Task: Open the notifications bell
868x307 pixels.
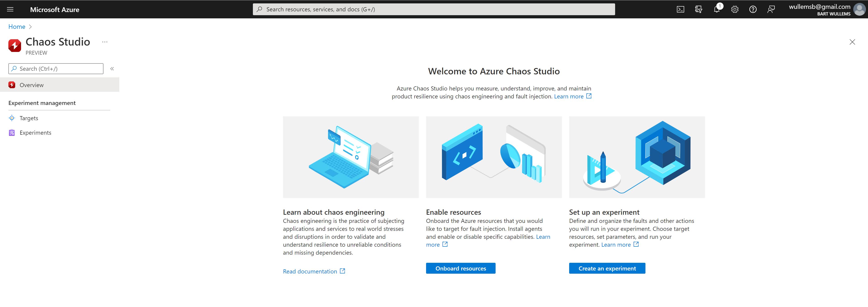Action: click(717, 10)
